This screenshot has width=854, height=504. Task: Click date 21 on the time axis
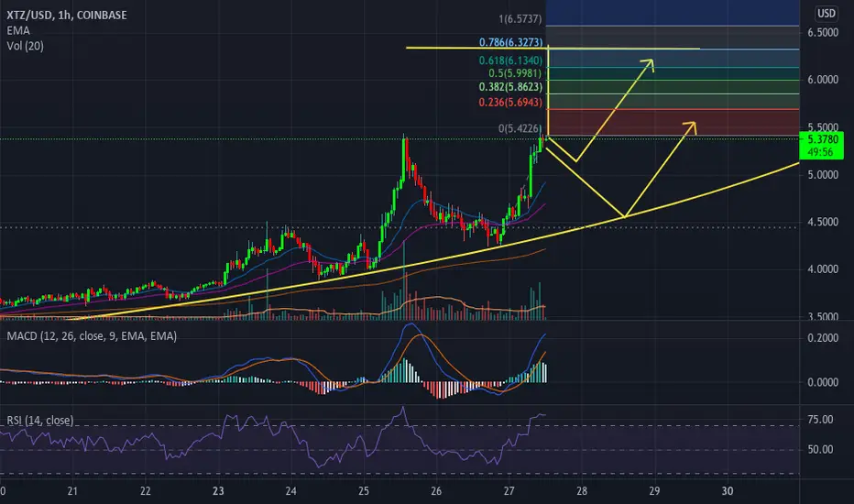point(72,491)
